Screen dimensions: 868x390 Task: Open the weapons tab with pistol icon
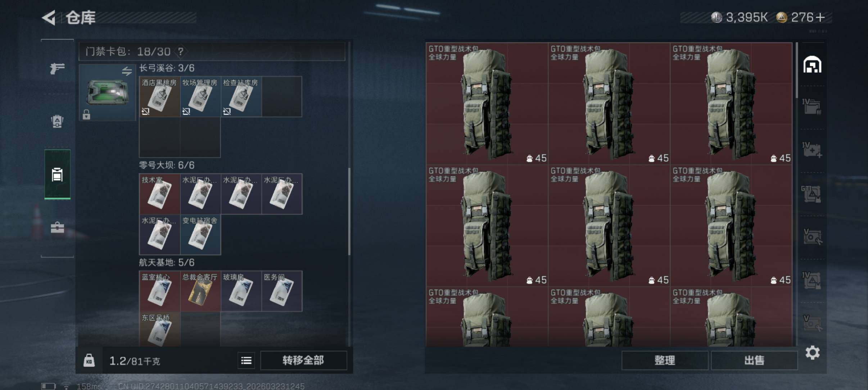(x=57, y=68)
